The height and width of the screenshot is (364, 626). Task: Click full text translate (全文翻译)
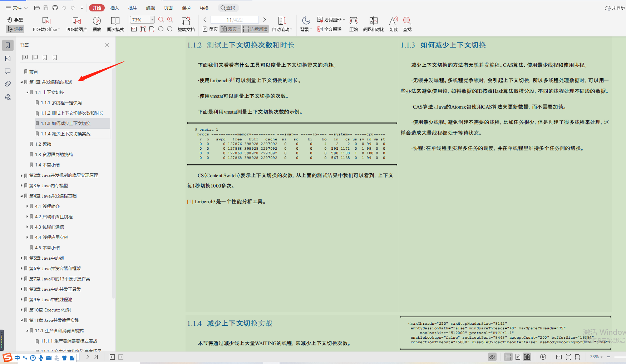tap(329, 29)
